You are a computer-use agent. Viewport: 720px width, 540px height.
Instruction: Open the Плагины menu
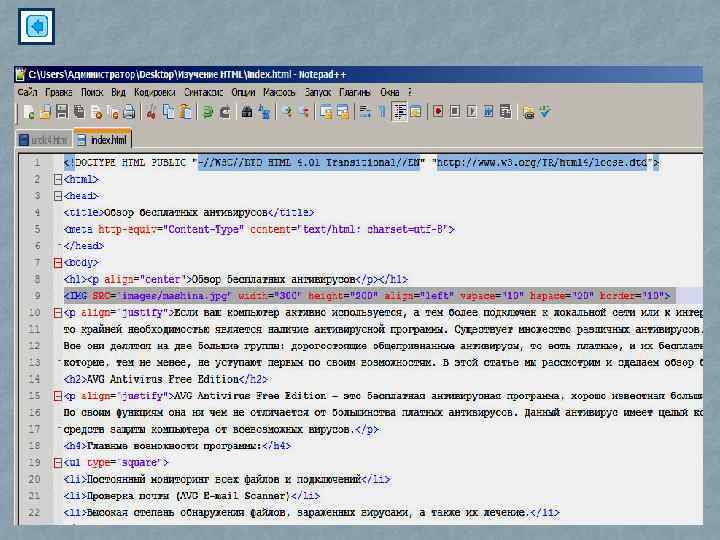(x=355, y=92)
